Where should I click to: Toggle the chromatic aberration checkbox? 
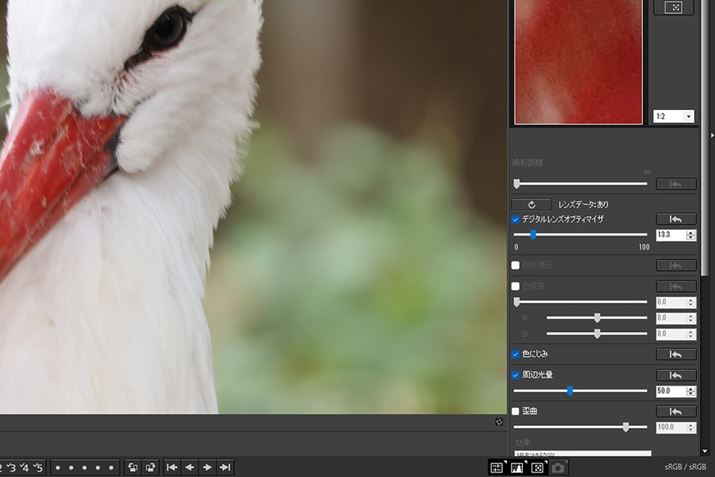[516, 286]
